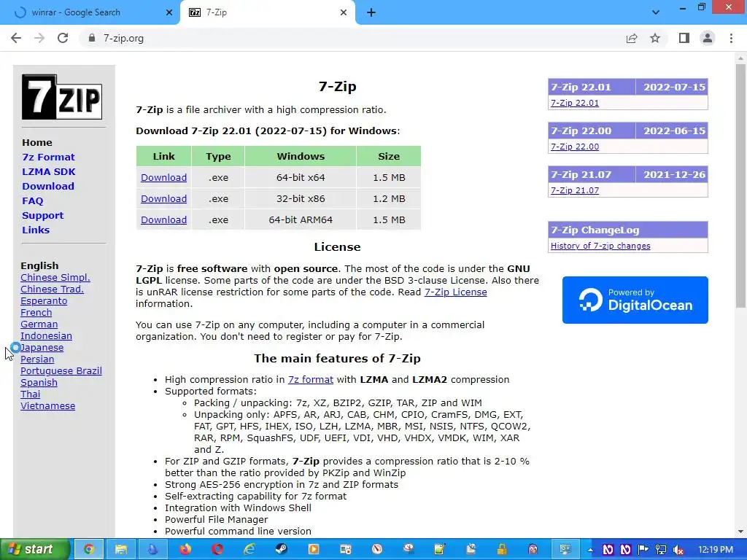Switch language to Japanese

(x=42, y=348)
